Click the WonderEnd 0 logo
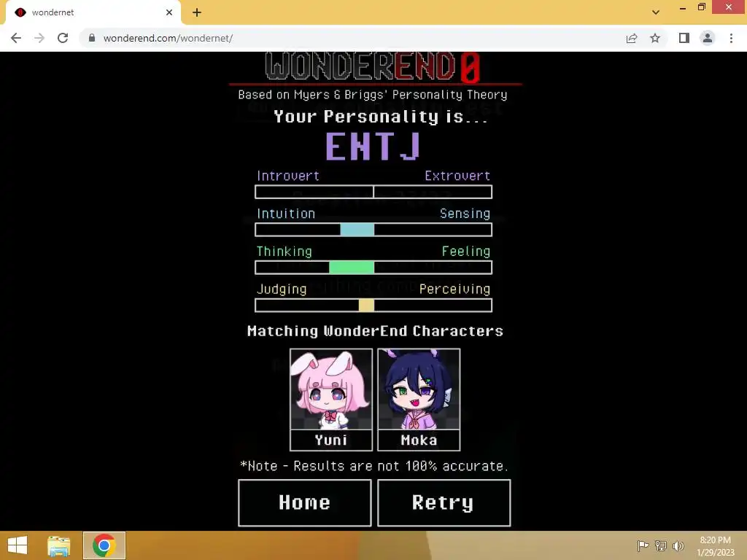This screenshot has width=747, height=560. click(x=373, y=66)
